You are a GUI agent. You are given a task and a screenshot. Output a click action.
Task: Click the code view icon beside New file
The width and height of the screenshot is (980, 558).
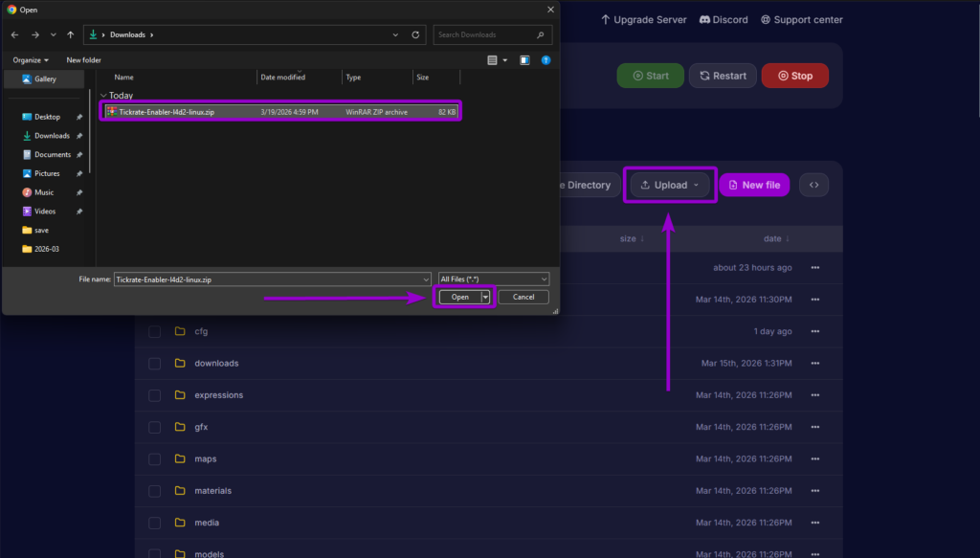(813, 184)
